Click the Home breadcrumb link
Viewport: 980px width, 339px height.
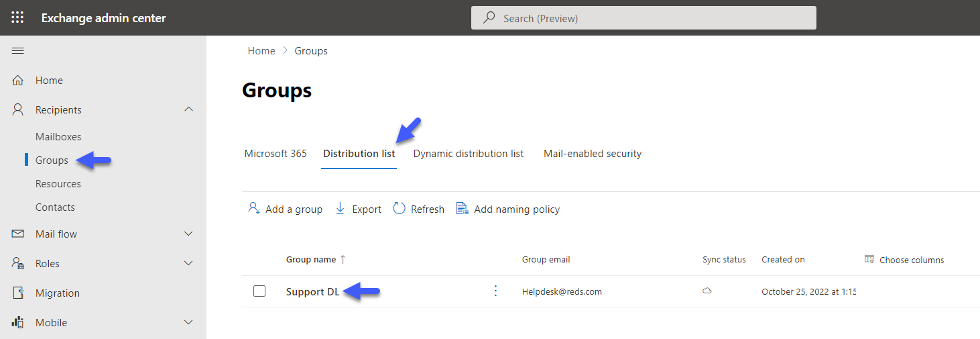pos(261,51)
